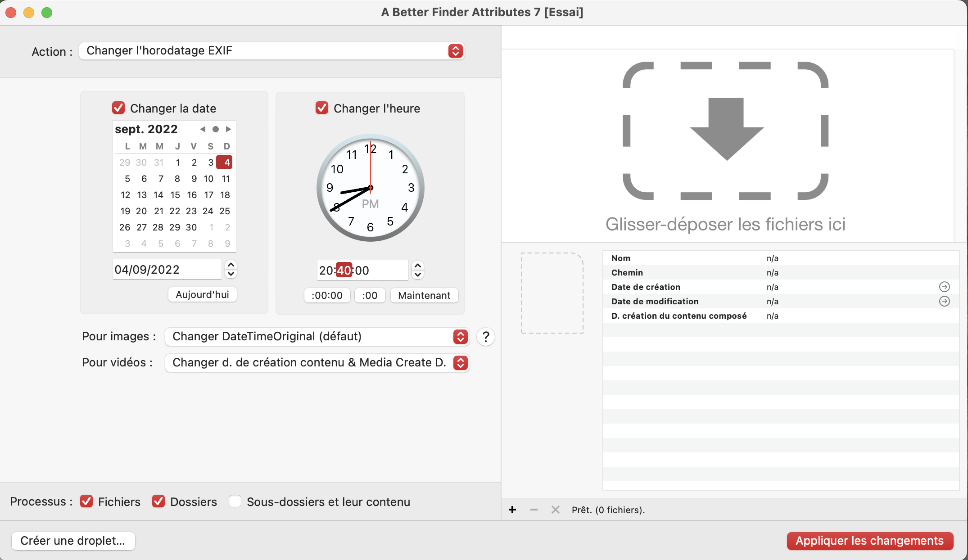Toggle Changer l'heure checkbox
968x560 pixels.
click(322, 108)
